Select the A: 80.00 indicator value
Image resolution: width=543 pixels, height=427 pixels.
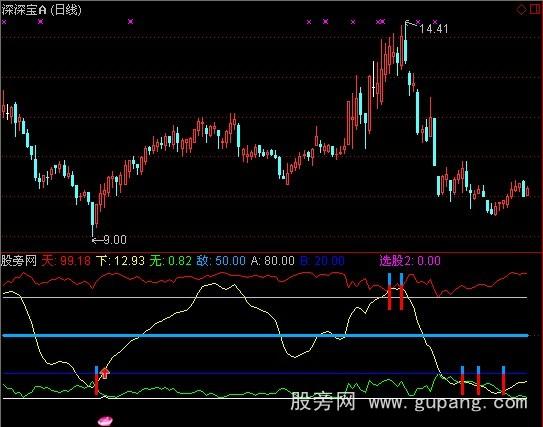272,260
